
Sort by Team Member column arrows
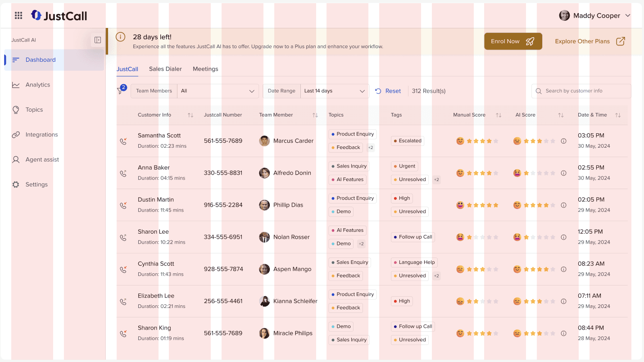pyautogui.click(x=315, y=115)
